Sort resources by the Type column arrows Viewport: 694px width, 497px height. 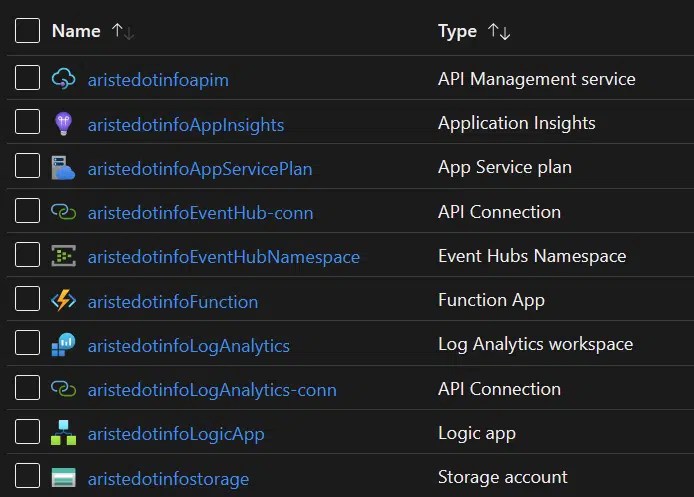(x=499, y=32)
